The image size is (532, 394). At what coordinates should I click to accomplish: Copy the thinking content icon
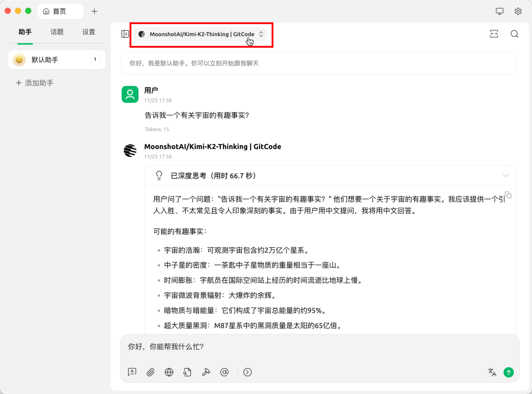click(x=508, y=195)
